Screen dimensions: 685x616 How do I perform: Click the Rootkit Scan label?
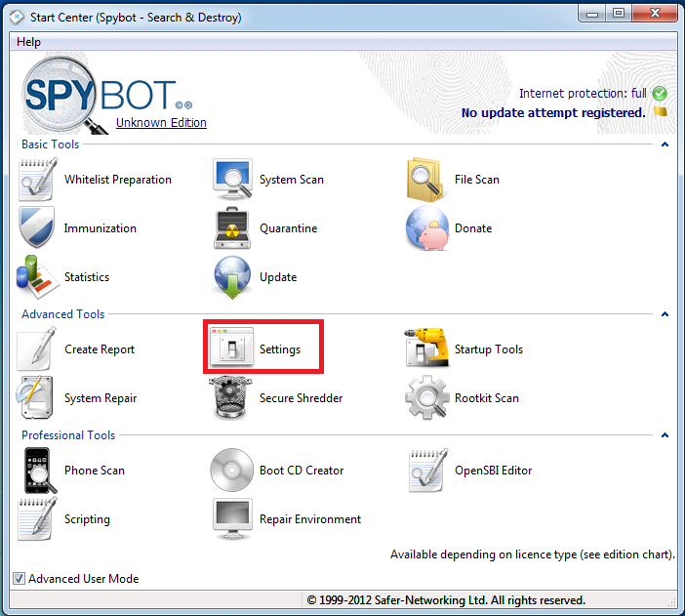point(487,398)
